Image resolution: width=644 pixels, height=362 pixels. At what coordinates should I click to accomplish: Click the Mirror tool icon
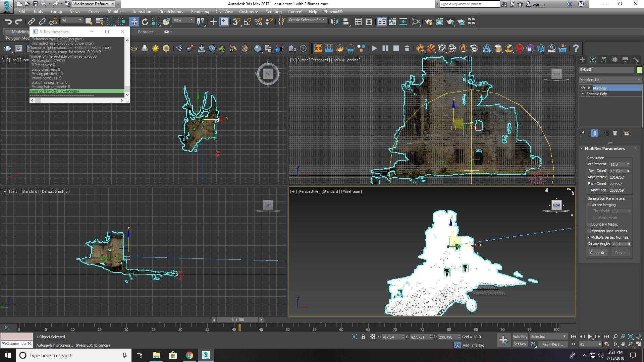334,22
